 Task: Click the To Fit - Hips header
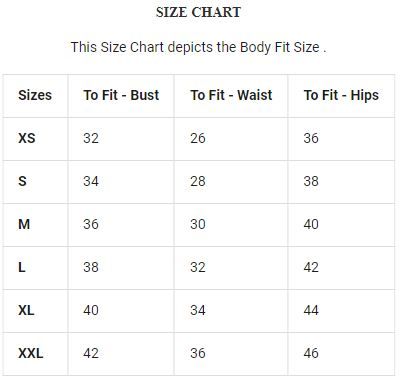[341, 96]
